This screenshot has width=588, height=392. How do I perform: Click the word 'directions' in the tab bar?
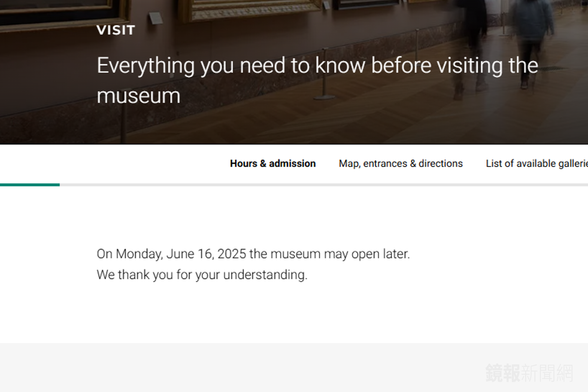pos(440,164)
